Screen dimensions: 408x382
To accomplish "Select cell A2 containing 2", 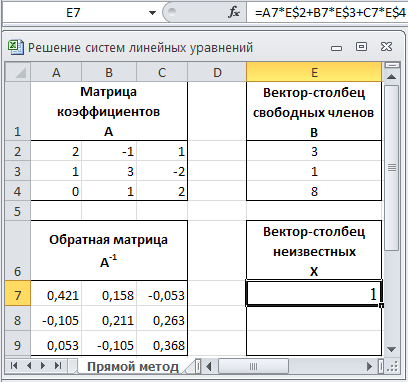I will [x=56, y=151].
